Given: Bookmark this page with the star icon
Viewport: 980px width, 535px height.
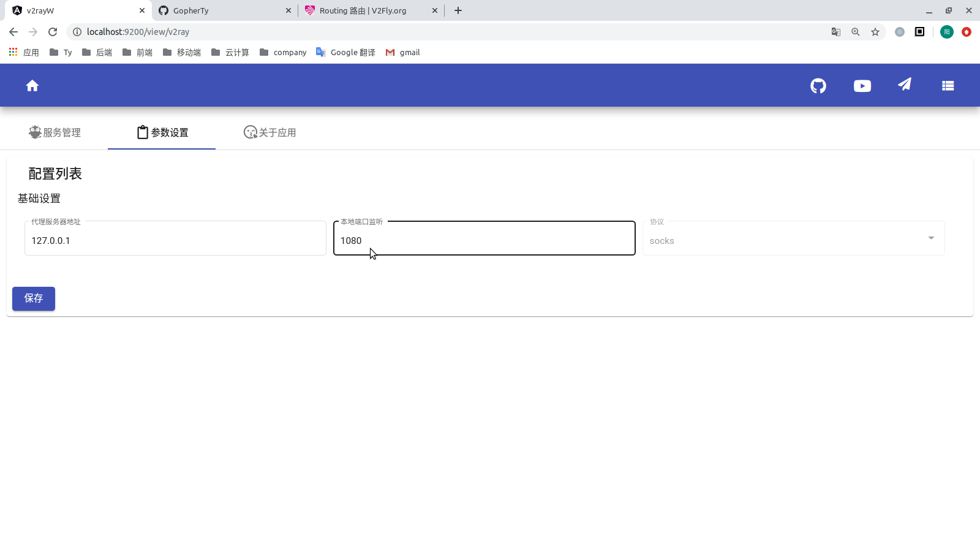Looking at the screenshot, I should pyautogui.click(x=875, y=32).
